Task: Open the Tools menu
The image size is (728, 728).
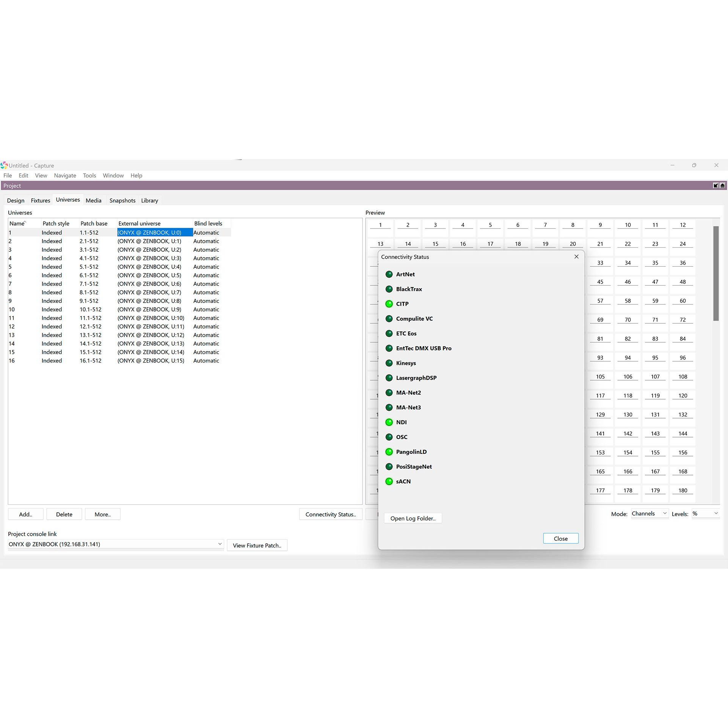Action: tap(89, 176)
